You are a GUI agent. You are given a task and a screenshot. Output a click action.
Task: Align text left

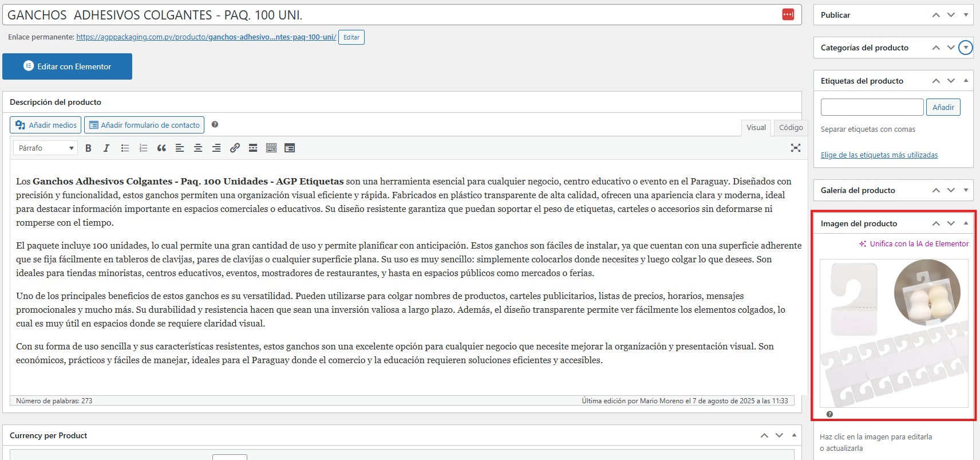coord(180,148)
